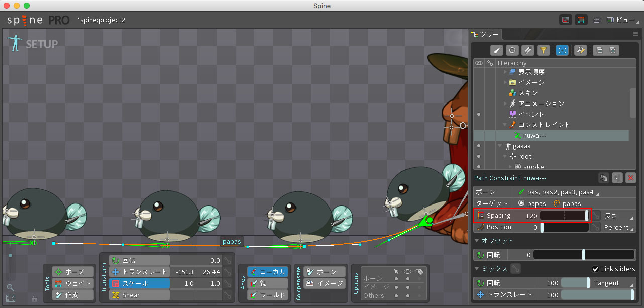Click the key icon beside Position slider
This screenshot has width=644, height=308.
(596, 228)
